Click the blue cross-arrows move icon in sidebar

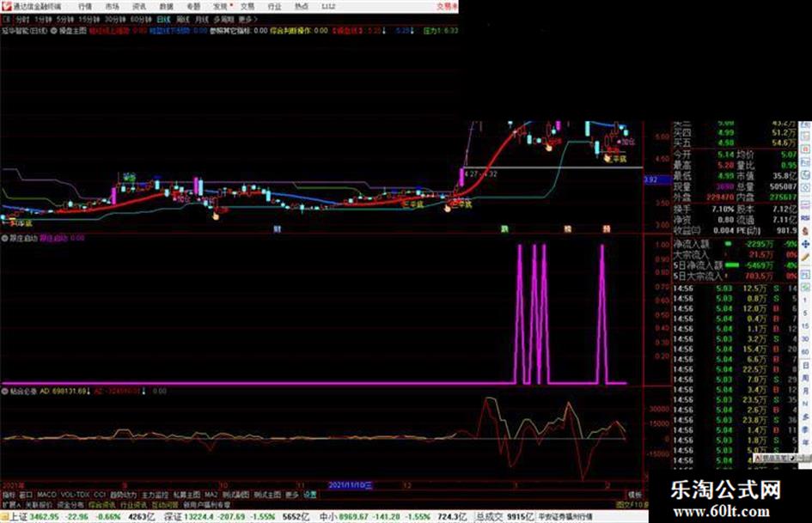point(805,244)
